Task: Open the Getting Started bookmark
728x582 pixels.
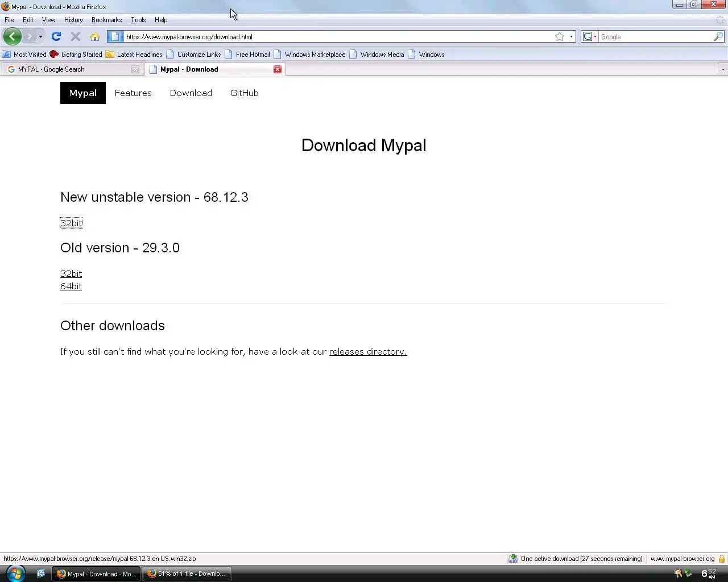Action: [76, 55]
